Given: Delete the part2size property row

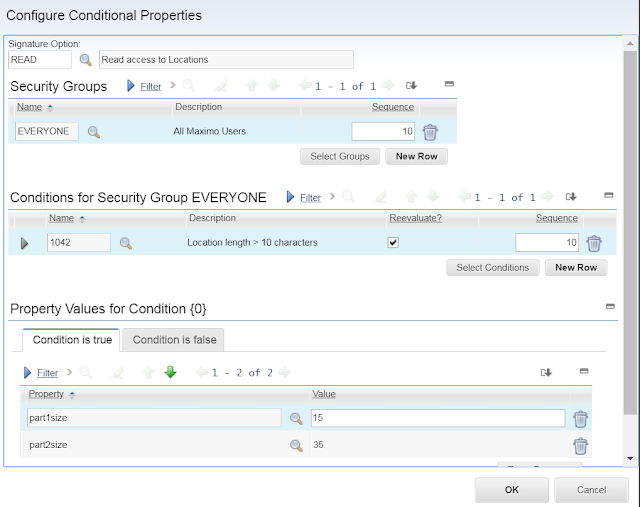Looking at the screenshot, I should [580, 446].
